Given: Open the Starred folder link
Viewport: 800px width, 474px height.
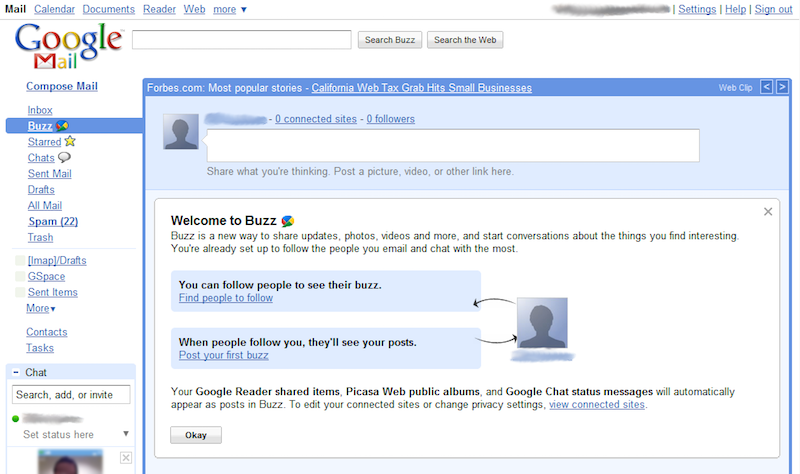Looking at the screenshot, I should pos(44,142).
